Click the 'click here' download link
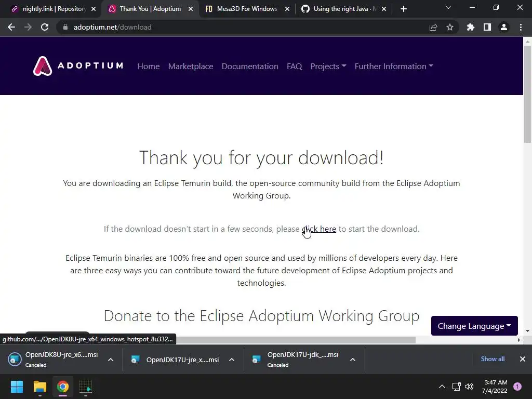This screenshot has height=399, width=532. click(319, 229)
